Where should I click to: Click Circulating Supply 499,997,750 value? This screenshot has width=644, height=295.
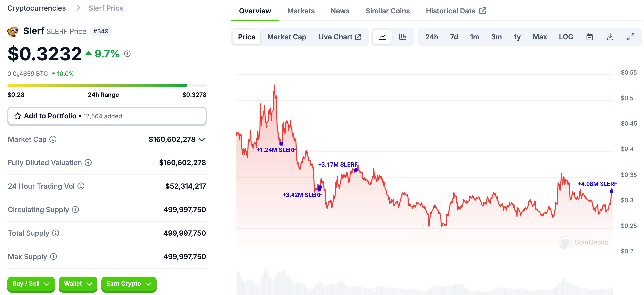(x=185, y=210)
